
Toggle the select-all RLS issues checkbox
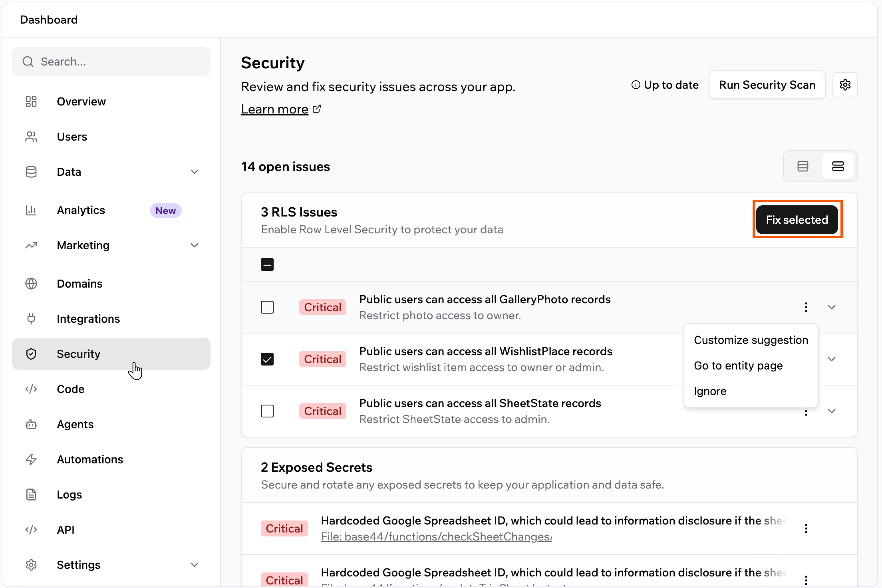[267, 264]
